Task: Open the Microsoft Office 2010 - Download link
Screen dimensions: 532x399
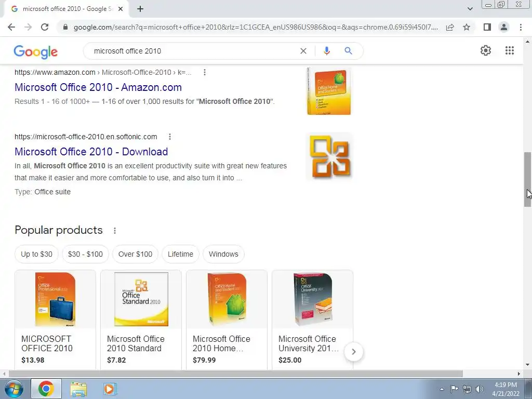Action: click(x=91, y=152)
